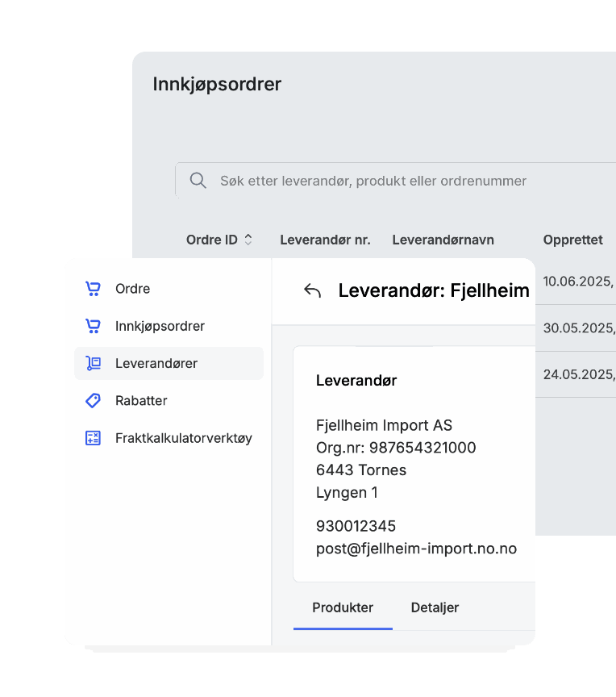Click the Ordre ID column header text
This screenshot has height=697, width=616.
212,240
